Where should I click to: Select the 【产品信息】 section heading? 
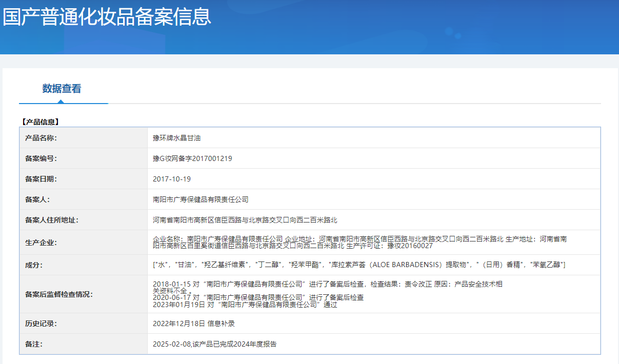(41, 122)
